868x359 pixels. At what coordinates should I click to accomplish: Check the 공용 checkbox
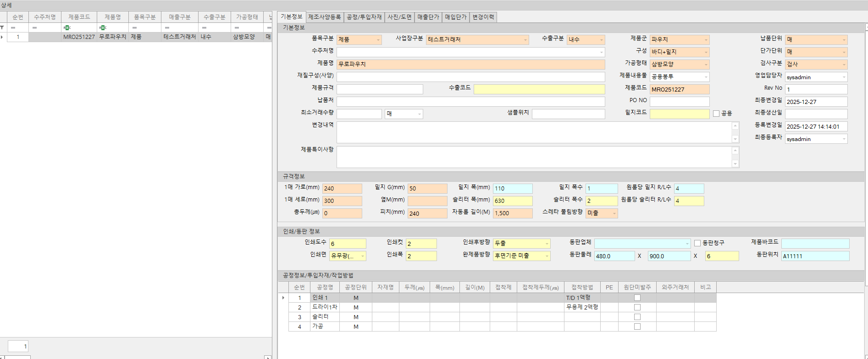716,114
